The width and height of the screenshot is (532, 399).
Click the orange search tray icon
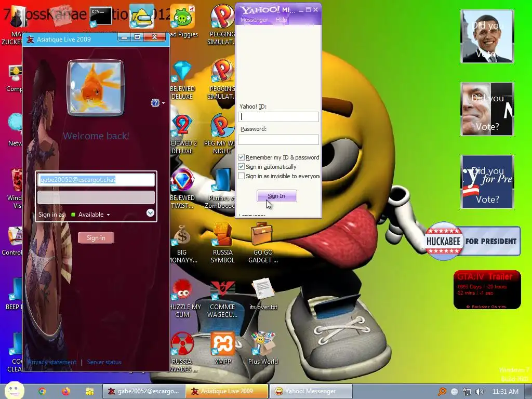[x=442, y=392]
